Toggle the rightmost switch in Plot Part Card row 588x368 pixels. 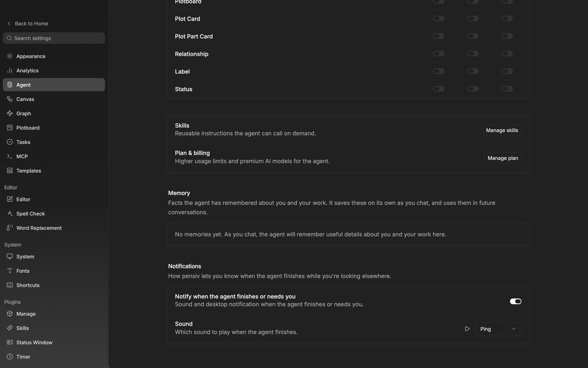point(507,36)
